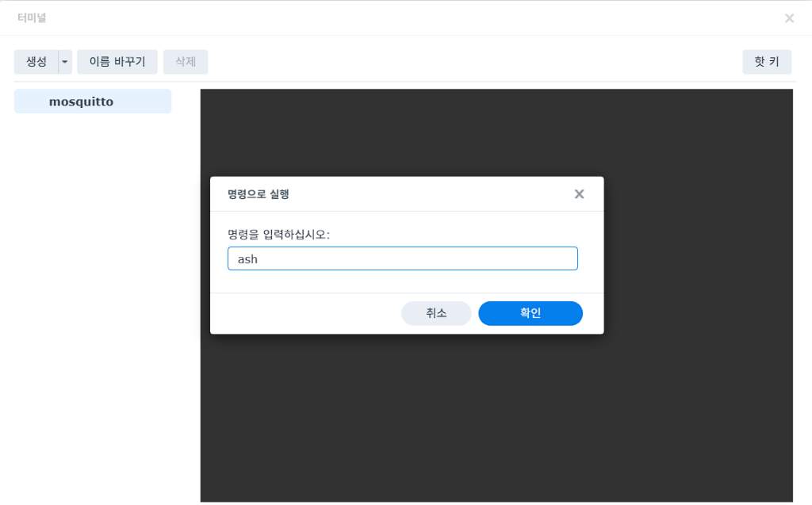Click the 생성 (Create) button

pos(36,62)
